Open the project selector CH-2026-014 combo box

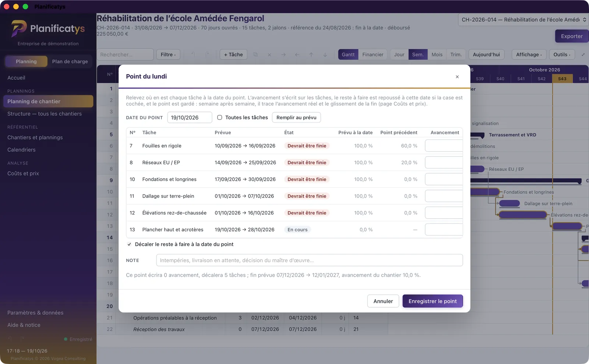(x=523, y=20)
